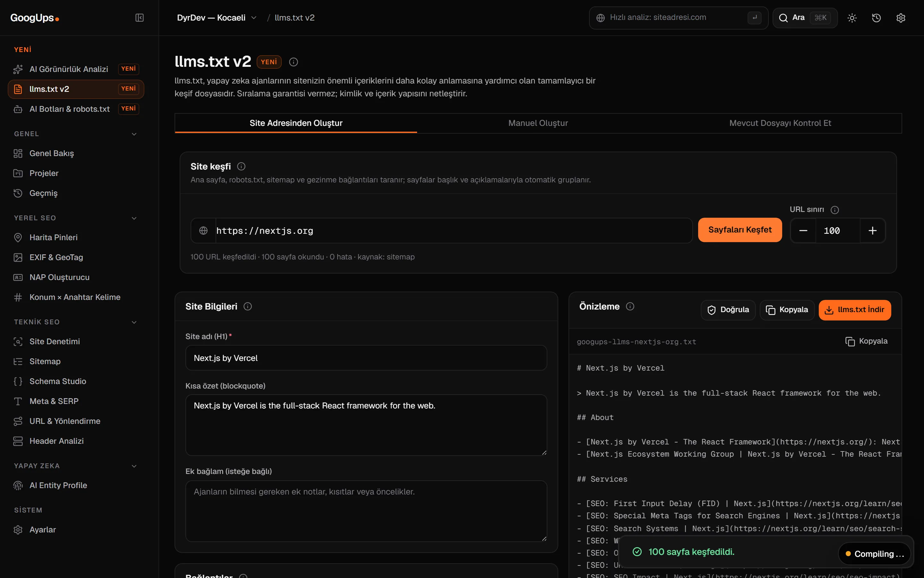This screenshot has width=924, height=578.
Task: Open Sitemap in the sidebar
Action: pos(76,361)
